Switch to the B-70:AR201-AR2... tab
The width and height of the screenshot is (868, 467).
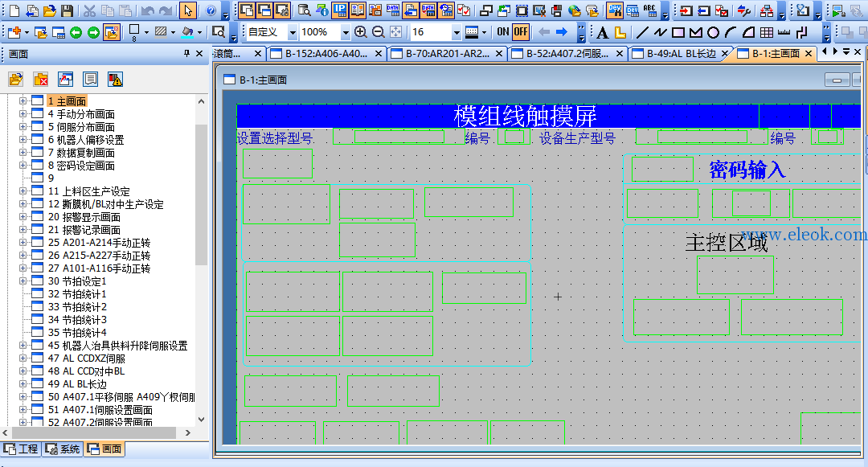pos(446,54)
